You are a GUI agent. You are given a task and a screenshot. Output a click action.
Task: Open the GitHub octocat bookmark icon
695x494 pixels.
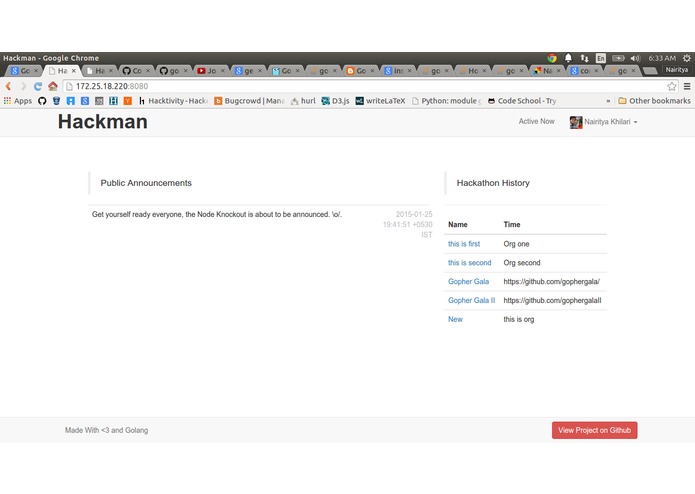point(42,101)
